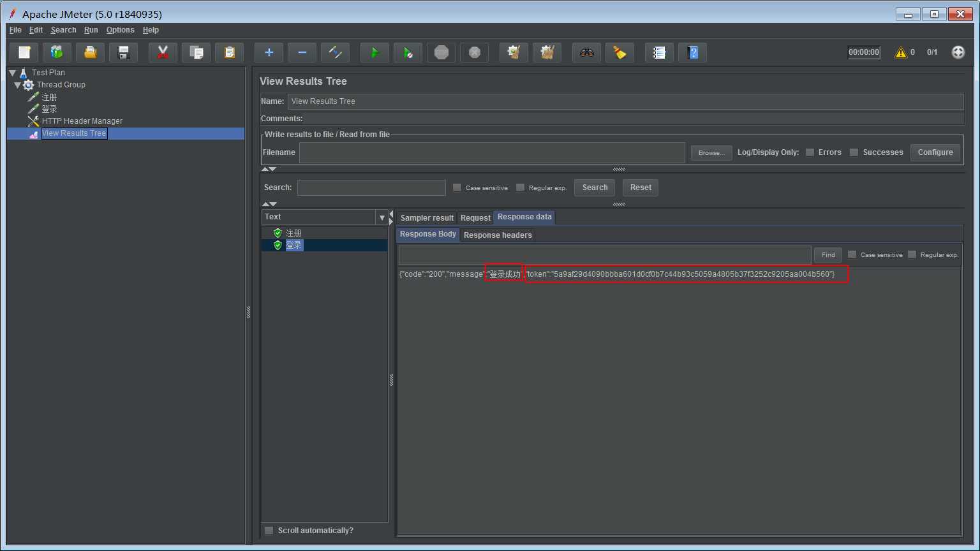
Task: Switch to Response data tab
Action: (x=524, y=217)
